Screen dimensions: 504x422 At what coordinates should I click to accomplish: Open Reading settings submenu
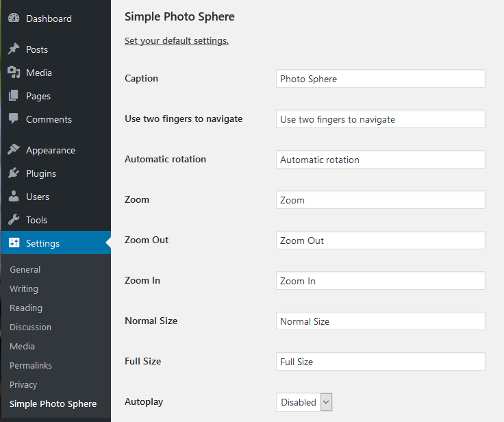point(26,308)
